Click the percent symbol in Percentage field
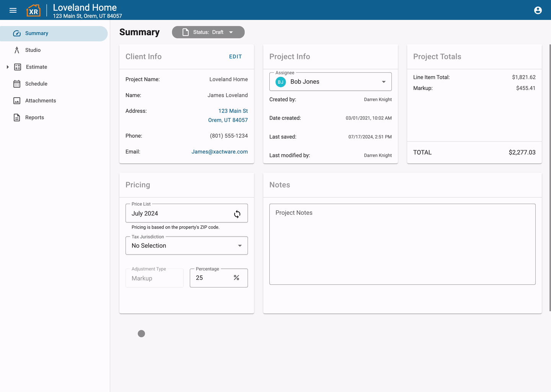 236,278
